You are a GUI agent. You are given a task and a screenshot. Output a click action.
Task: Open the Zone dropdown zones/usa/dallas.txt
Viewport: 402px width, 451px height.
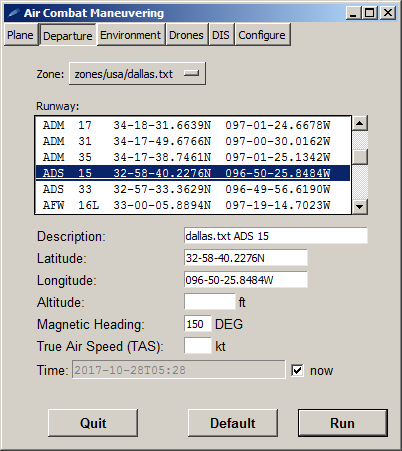click(137, 74)
